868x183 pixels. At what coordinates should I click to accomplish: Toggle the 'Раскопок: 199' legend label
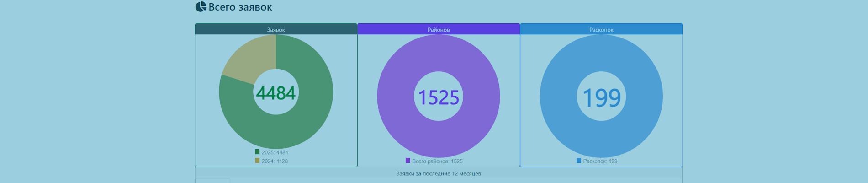tap(600, 161)
